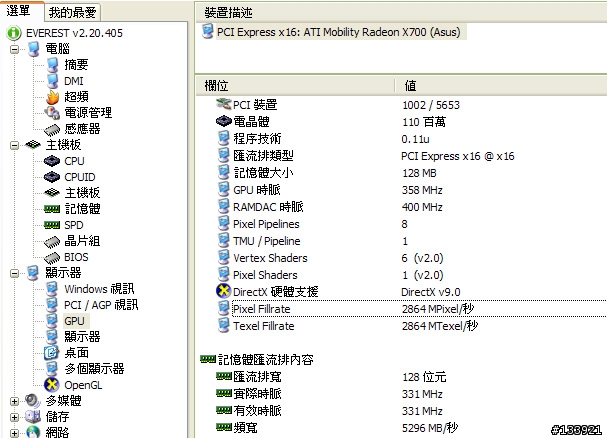The image size is (607, 438).
Task: Click the 摘要 summary icon
Action: (52, 65)
